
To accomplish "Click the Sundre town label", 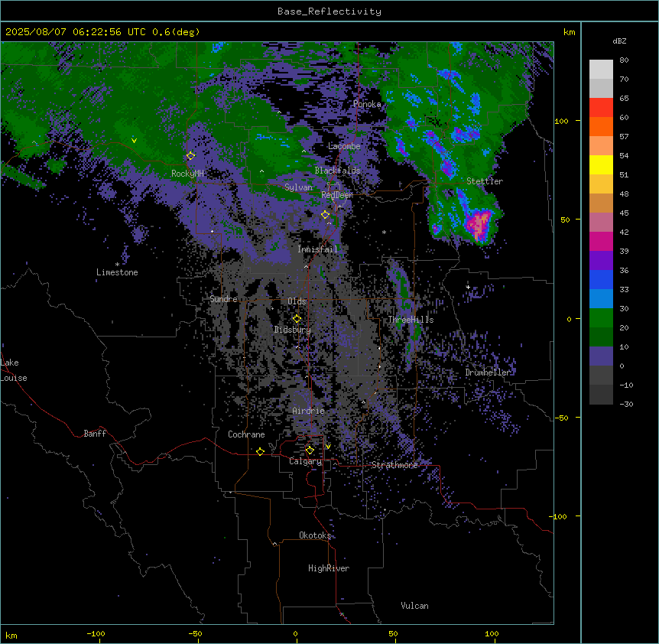I will pyautogui.click(x=223, y=299).
